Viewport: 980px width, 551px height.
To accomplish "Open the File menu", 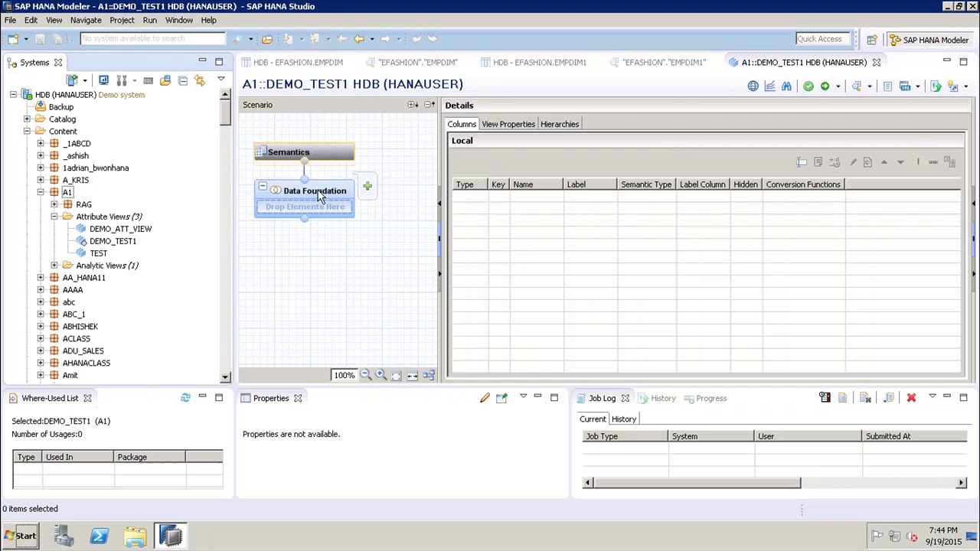I will coord(11,20).
